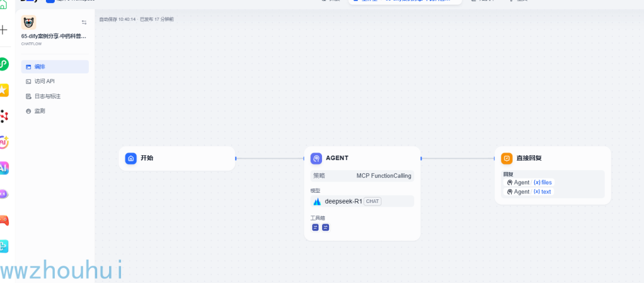Open the 监测 monitoring menu item
The image size is (644, 283).
(55, 111)
